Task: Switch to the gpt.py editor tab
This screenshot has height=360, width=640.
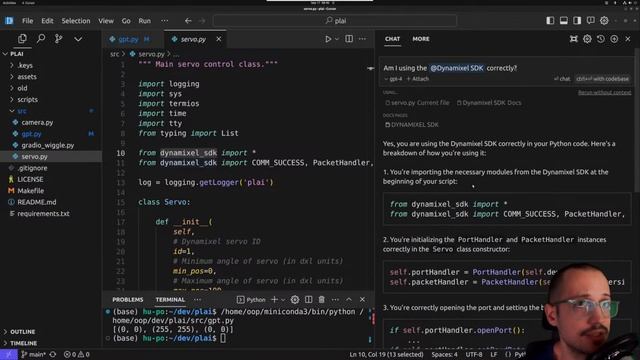Action: point(129,39)
